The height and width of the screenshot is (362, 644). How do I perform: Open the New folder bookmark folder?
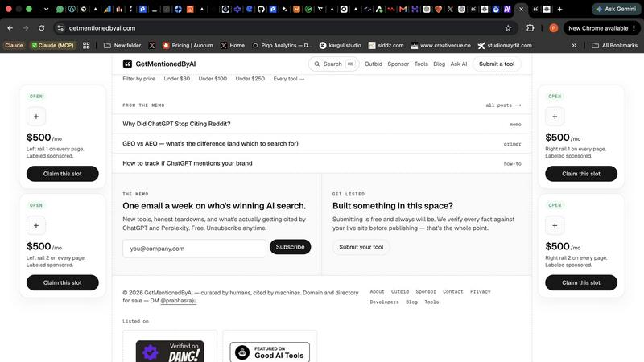[122, 46]
